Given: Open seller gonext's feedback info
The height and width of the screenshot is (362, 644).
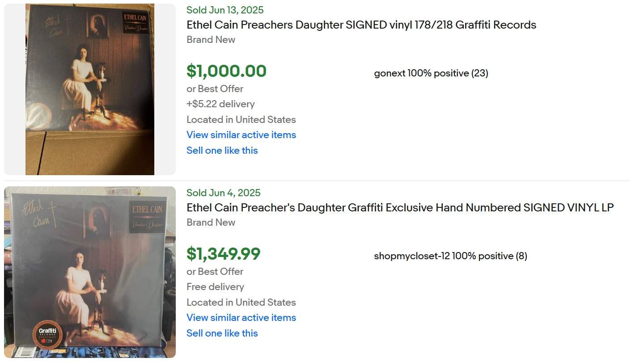Looking at the screenshot, I should (431, 73).
